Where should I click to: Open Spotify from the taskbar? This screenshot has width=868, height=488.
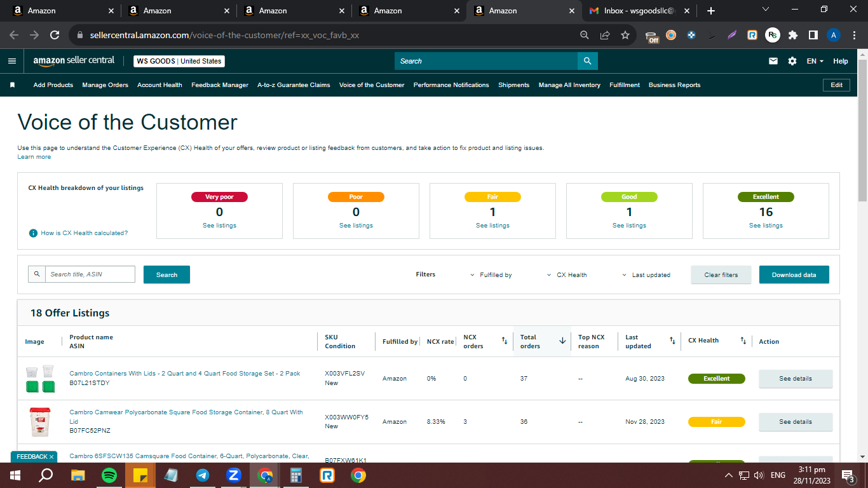click(x=109, y=475)
